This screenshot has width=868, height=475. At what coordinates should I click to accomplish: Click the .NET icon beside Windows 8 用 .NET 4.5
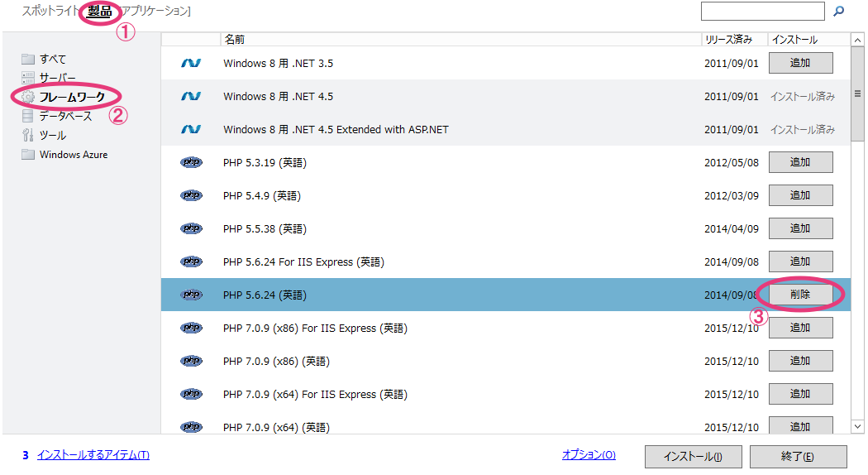[x=191, y=97]
